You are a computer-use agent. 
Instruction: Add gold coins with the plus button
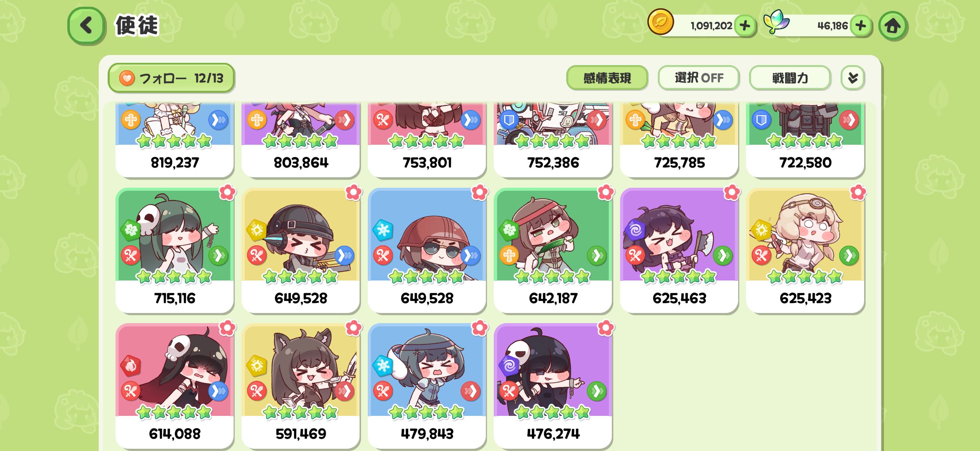click(x=745, y=26)
